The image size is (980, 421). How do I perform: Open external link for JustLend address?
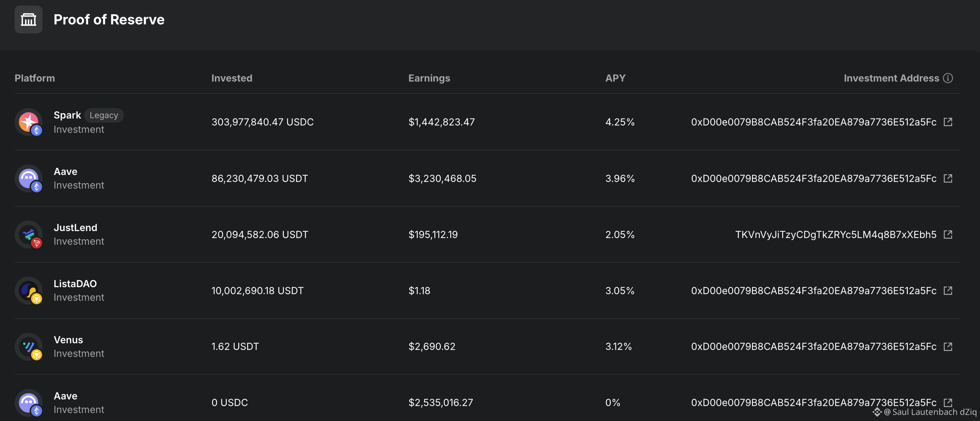point(948,235)
